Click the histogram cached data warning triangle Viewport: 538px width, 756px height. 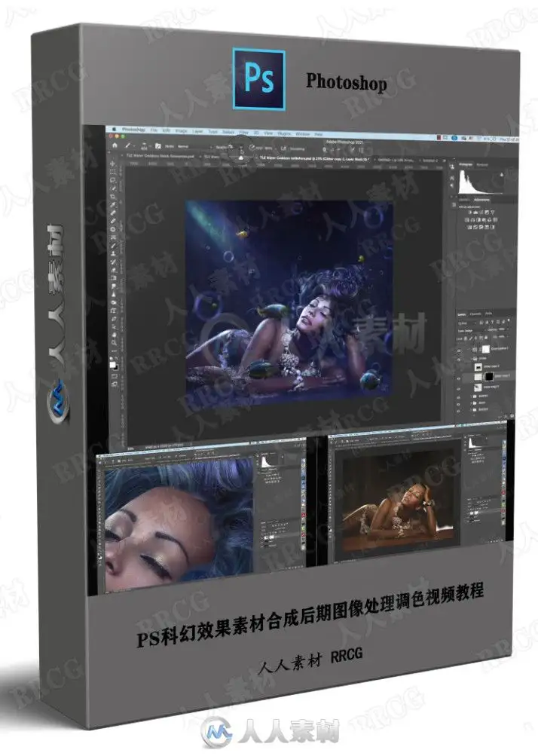pos(501,175)
